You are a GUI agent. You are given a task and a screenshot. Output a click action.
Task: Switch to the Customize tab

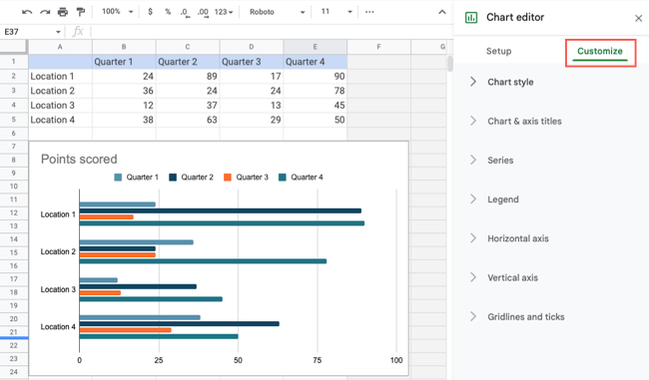pyautogui.click(x=600, y=51)
